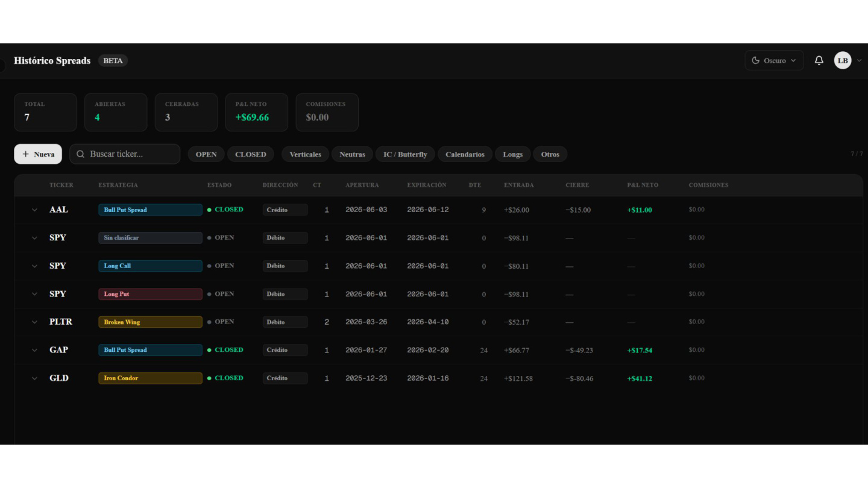Click the P&L NETO stat card

pyautogui.click(x=257, y=112)
